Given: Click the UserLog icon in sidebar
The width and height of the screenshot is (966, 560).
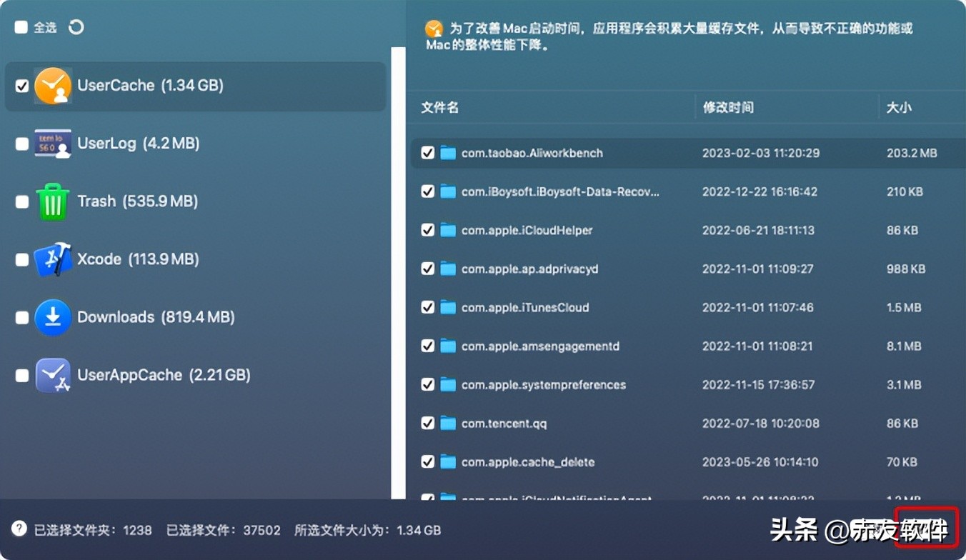Looking at the screenshot, I should [52, 143].
